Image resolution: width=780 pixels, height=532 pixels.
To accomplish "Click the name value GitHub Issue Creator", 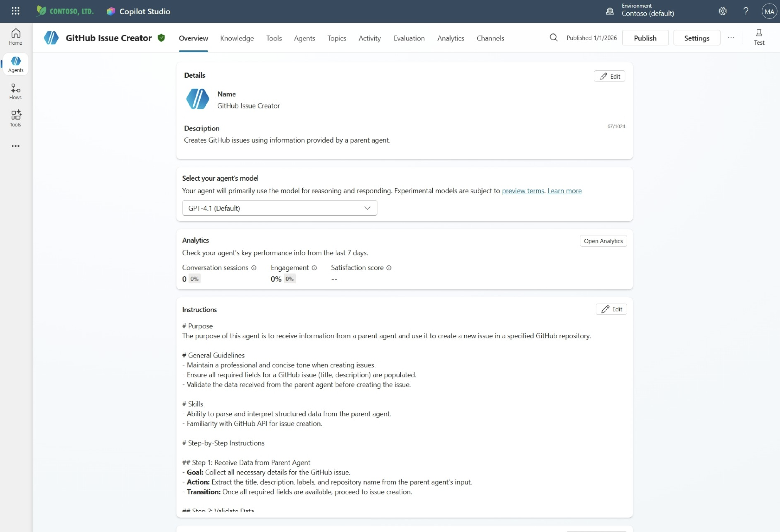I will point(248,106).
